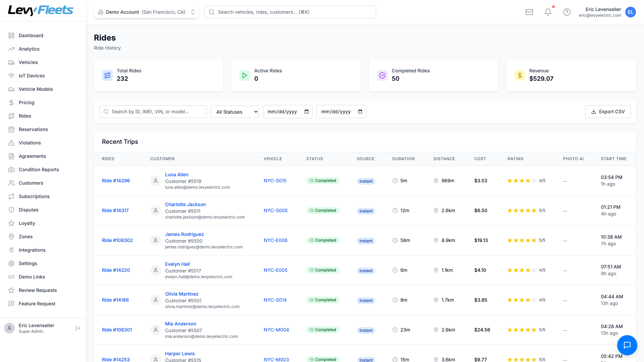Viewport: 644px width, 362px height.
Task: Open the Ride #14296 link
Action: [x=116, y=181]
